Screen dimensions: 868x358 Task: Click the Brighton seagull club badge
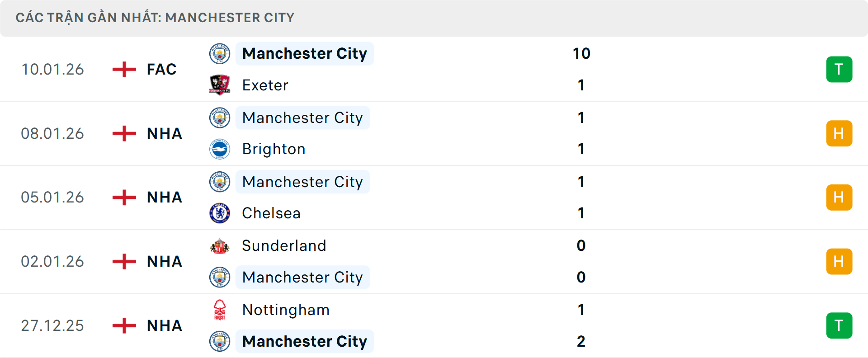point(220,149)
